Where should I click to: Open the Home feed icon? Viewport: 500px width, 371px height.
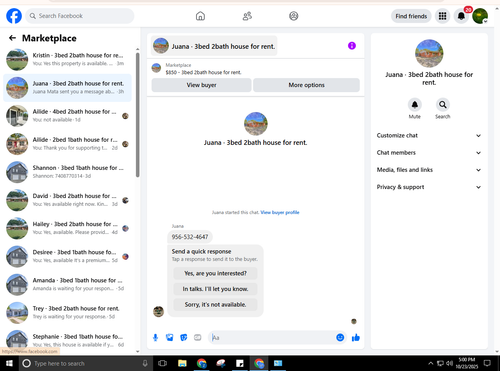tap(200, 16)
